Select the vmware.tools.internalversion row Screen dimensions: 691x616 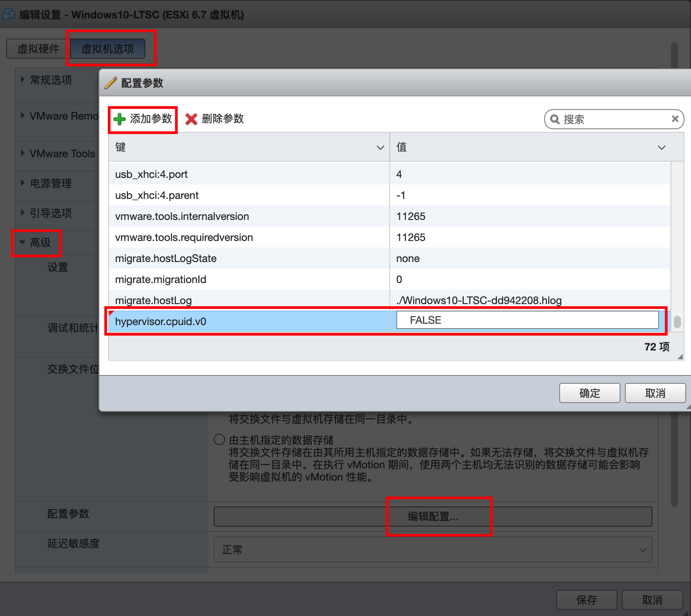[389, 216]
